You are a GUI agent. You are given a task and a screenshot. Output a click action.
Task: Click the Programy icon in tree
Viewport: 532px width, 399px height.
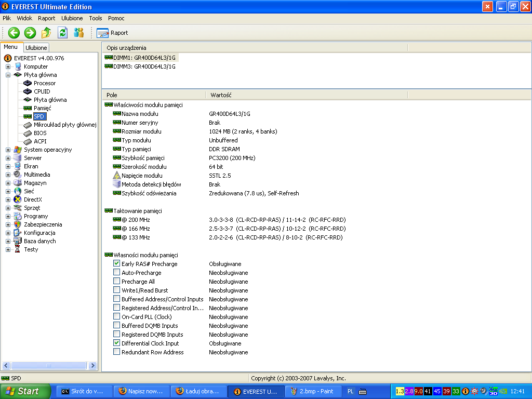18,217
